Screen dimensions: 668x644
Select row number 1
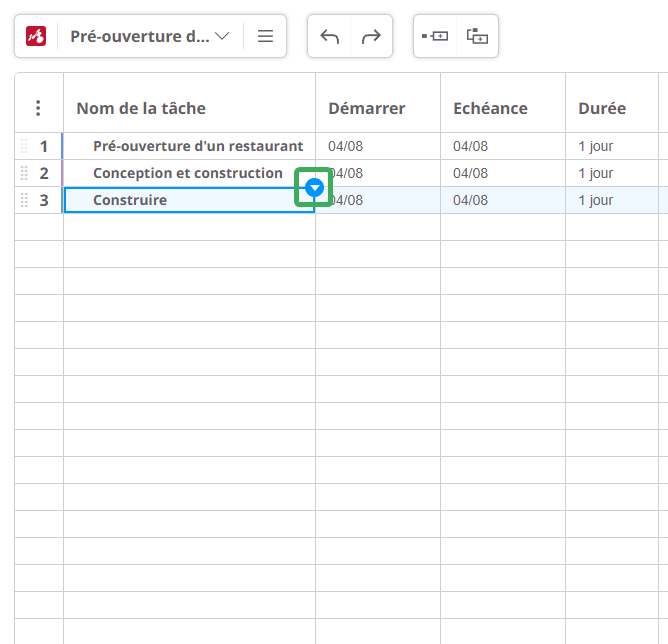point(43,147)
